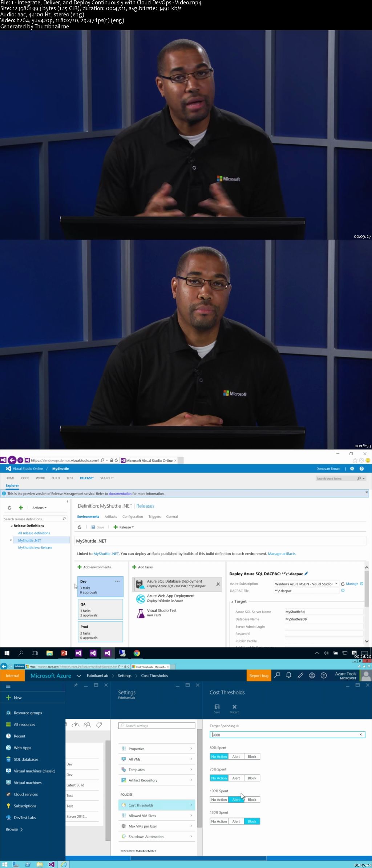Click refresh icon above release definitions search
The height and width of the screenshot is (868, 372).
(9, 508)
